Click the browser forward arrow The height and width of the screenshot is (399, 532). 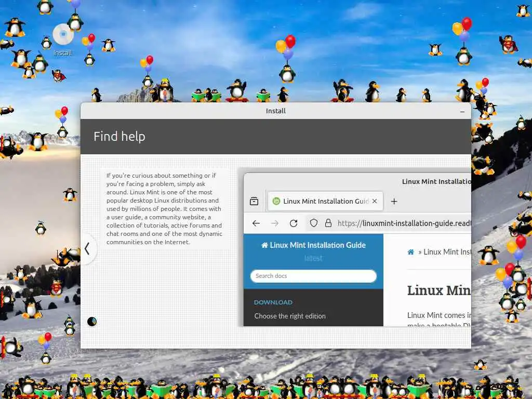tap(275, 223)
